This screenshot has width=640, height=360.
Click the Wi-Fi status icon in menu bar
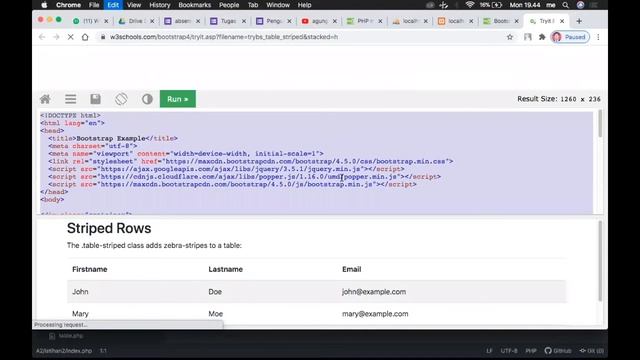click(x=470, y=5)
